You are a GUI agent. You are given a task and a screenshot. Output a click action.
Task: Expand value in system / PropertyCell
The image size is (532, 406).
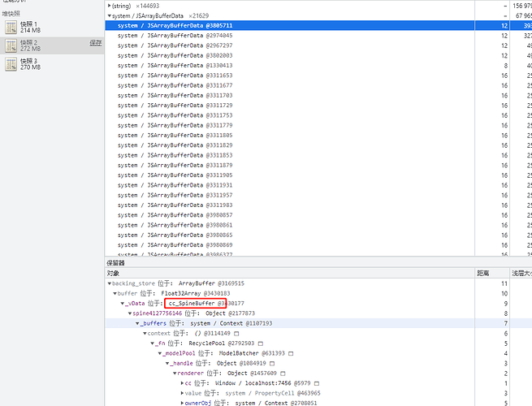(x=182, y=394)
